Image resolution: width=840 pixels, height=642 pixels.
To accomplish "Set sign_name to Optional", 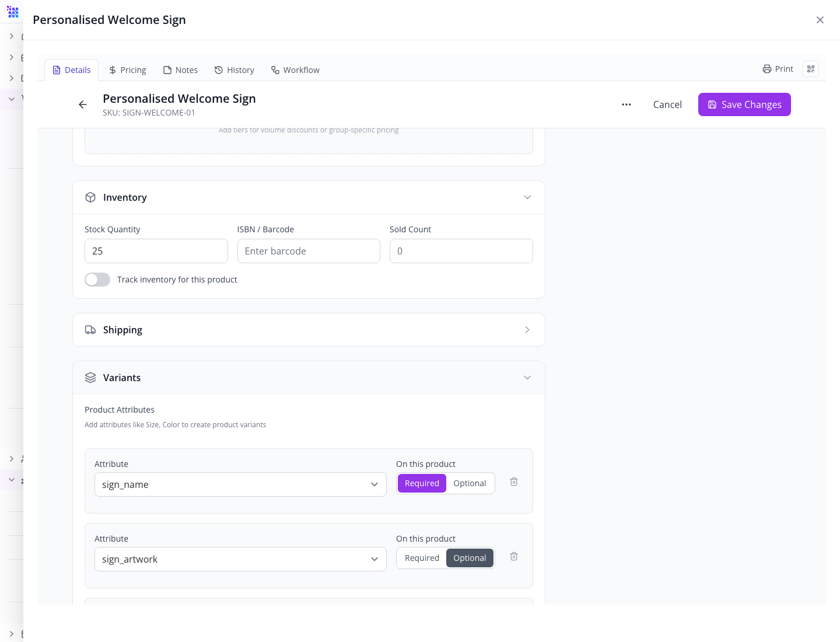I will tap(470, 483).
